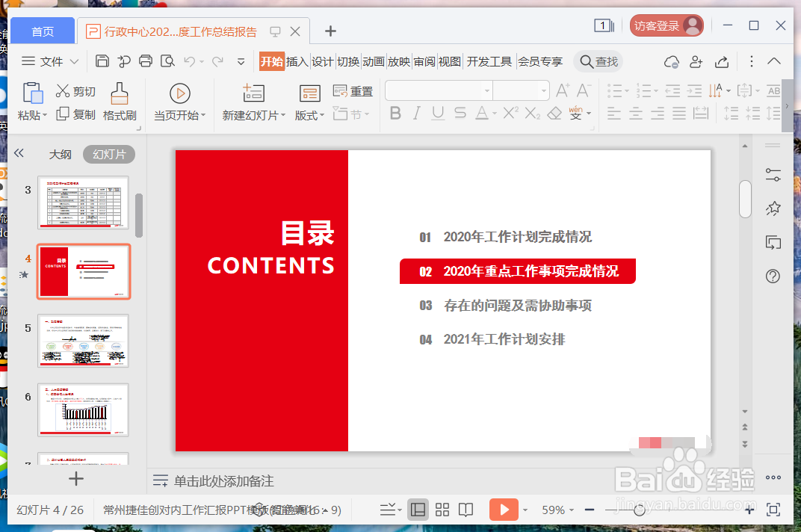Toggle Subscript X₂ formatting
Image resolution: width=801 pixels, height=532 pixels.
[532, 113]
